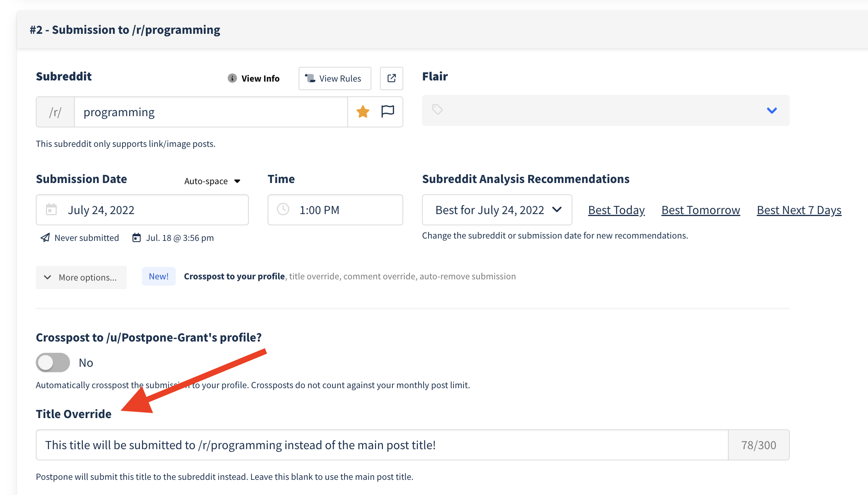Click the clock icon in Time field
868x495 pixels.
point(283,209)
